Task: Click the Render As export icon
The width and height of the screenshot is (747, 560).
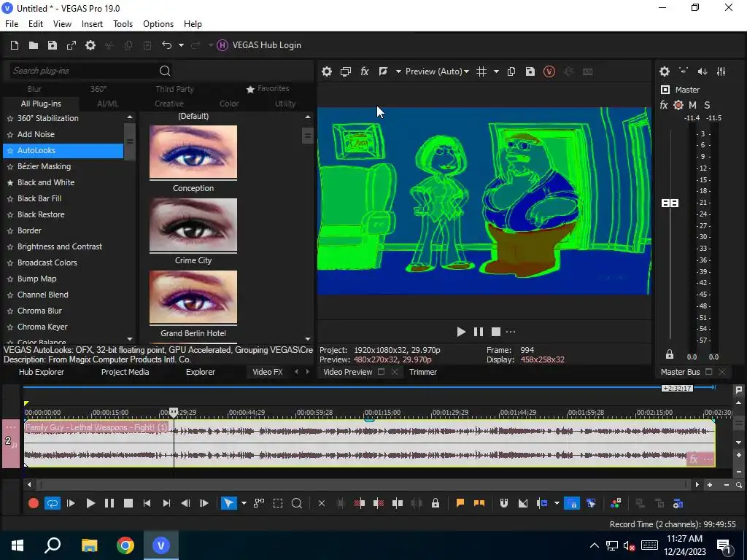Action: 71,45
